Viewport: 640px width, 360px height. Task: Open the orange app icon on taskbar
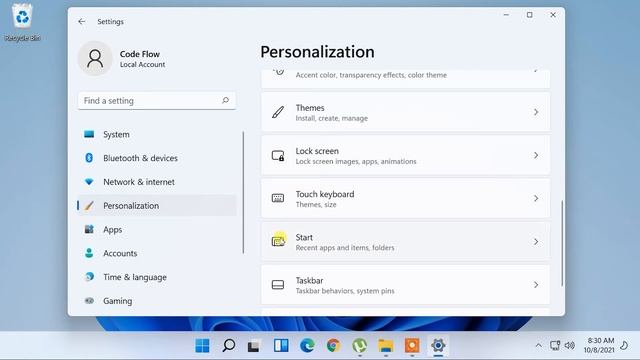point(412,346)
